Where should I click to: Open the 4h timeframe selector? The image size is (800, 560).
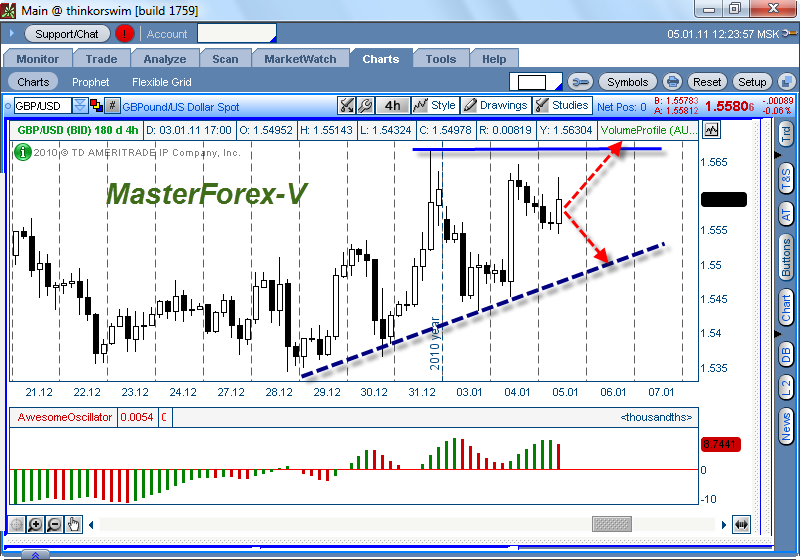(392, 106)
